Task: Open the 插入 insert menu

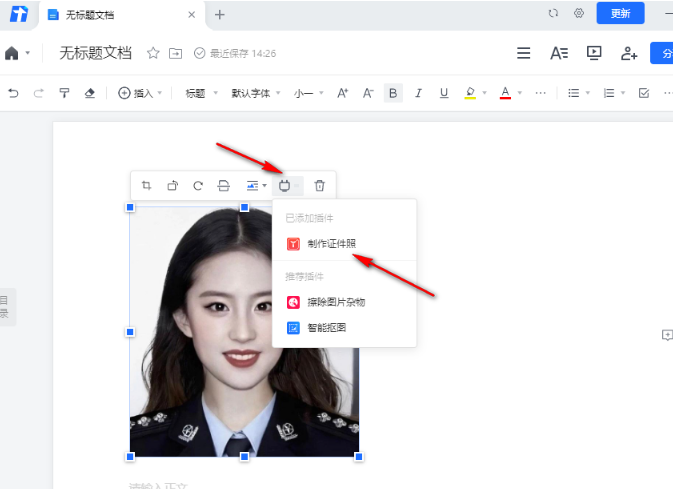Action: point(140,93)
